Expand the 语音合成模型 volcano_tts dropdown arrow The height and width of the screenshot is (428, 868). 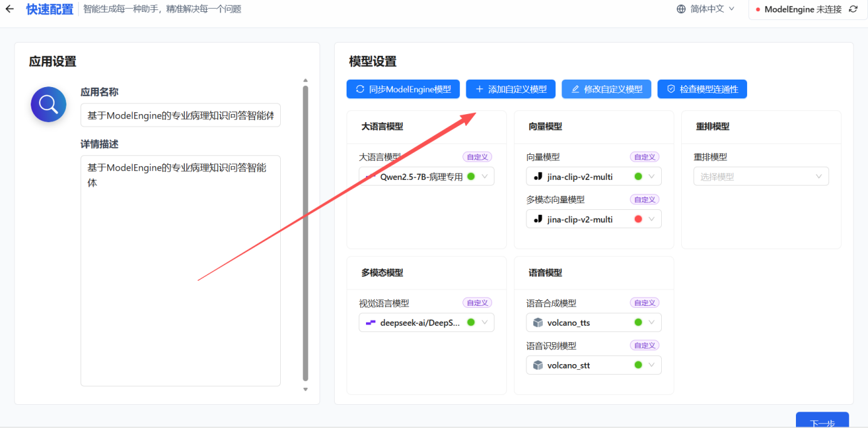[x=652, y=323]
